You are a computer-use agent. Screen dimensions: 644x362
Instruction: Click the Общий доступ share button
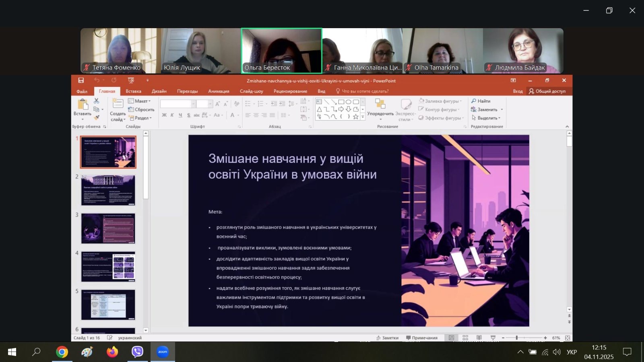(547, 91)
